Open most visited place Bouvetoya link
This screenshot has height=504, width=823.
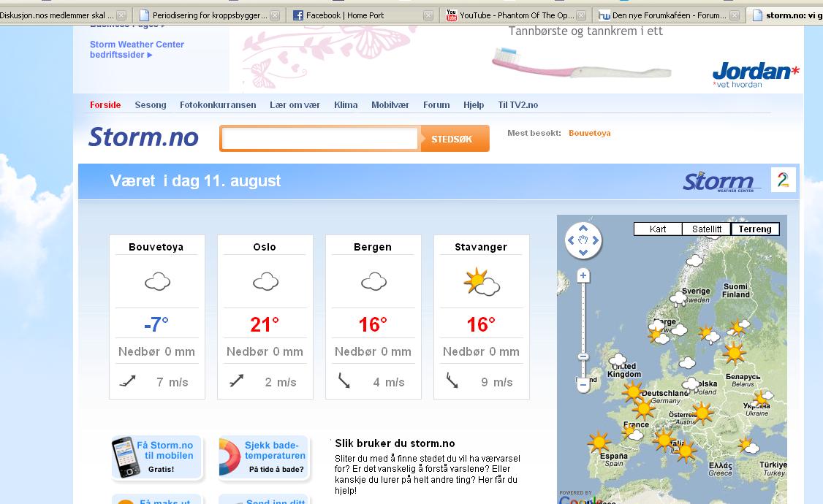coord(589,133)
